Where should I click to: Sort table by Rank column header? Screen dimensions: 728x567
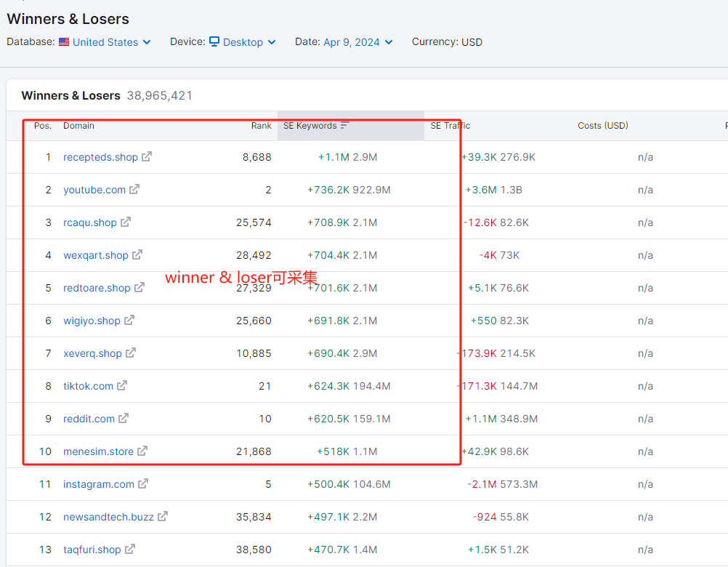coord(262,126)
